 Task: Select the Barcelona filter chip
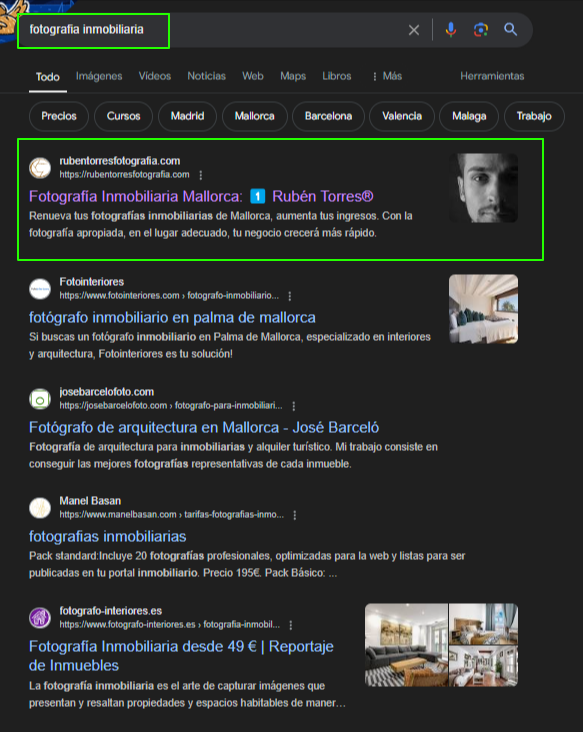pos(328,116)
